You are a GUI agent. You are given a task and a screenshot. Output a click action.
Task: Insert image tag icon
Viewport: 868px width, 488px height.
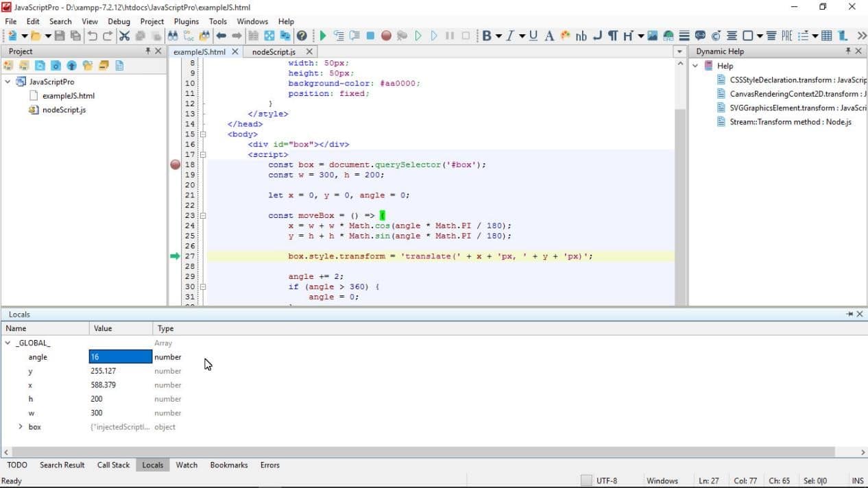click(x=652, y=36)
